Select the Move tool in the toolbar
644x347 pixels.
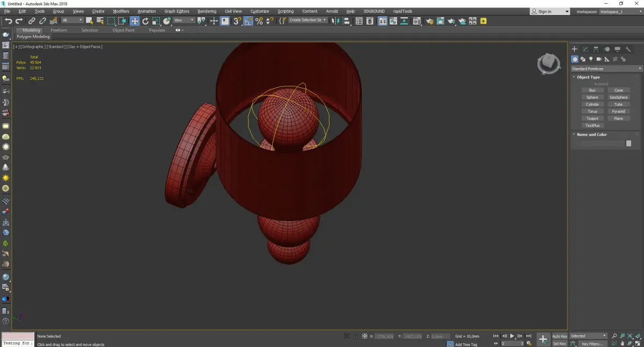(x=134, y=21)
